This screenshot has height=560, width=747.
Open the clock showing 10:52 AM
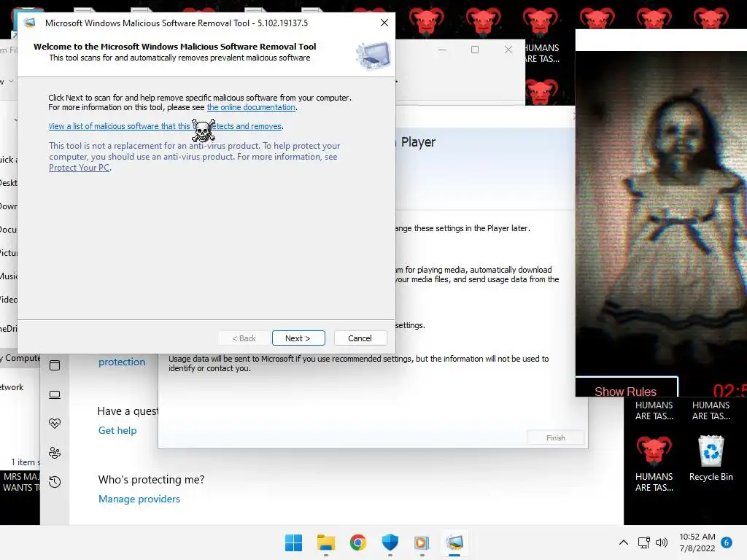pos(697,542)
